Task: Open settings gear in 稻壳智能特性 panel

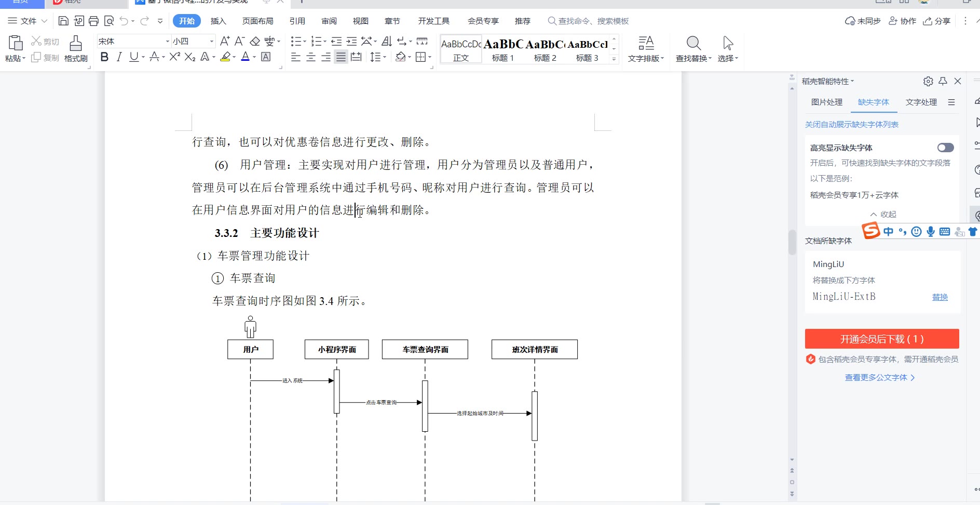Action: tap(928, 81)
